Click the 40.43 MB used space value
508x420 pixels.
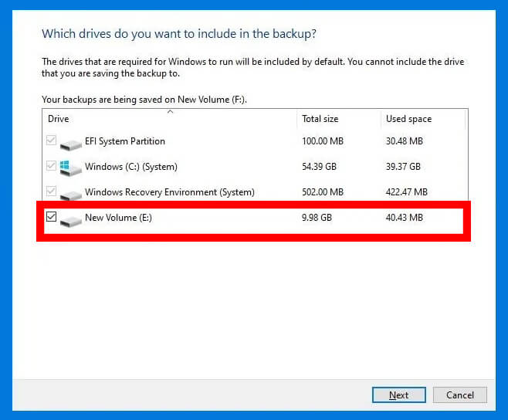(405, 218)
